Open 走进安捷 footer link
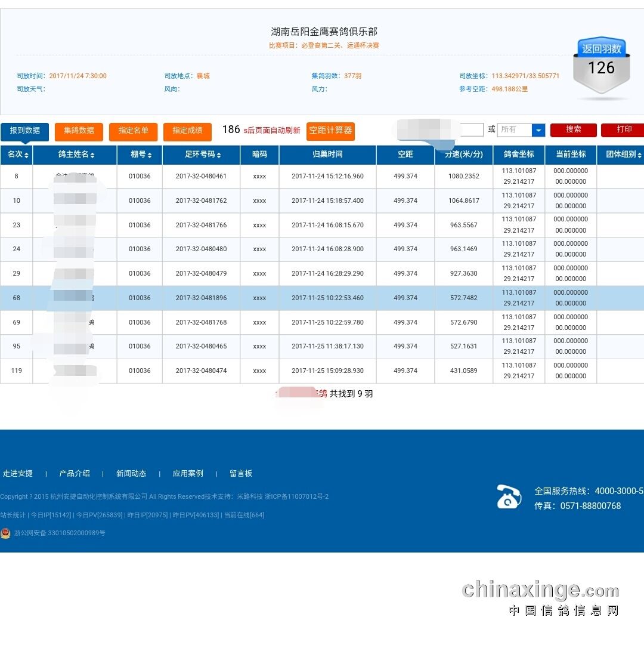644x645 pixels. tap(18, 473)
